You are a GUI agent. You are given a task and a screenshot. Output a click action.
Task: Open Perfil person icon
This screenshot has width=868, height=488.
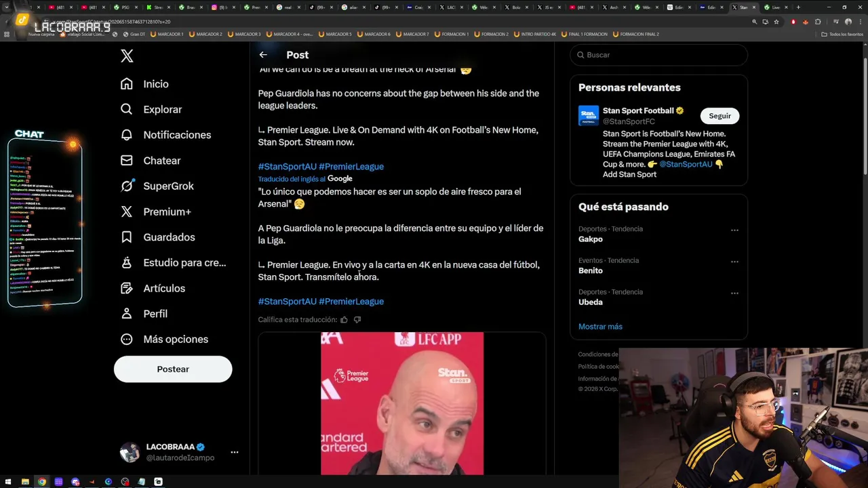(127, 314)
